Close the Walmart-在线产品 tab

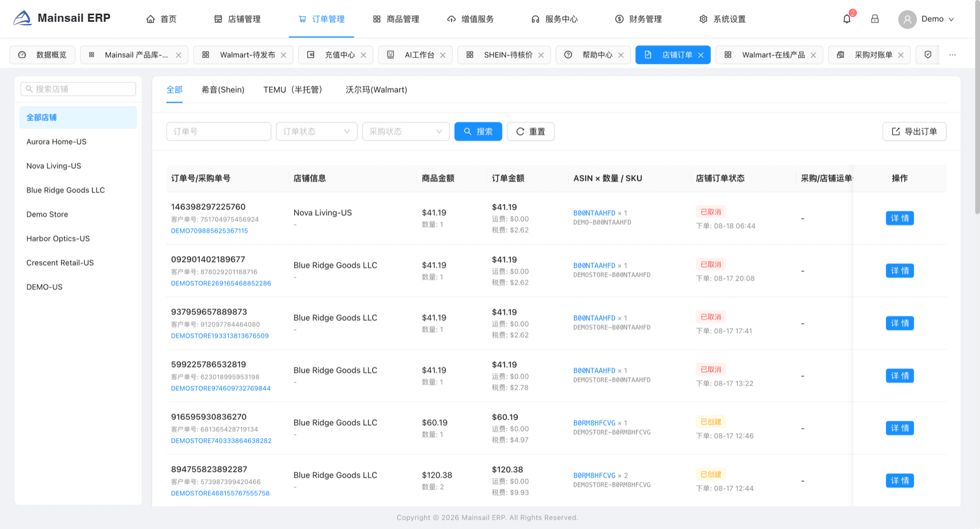(x=813, y=55)
